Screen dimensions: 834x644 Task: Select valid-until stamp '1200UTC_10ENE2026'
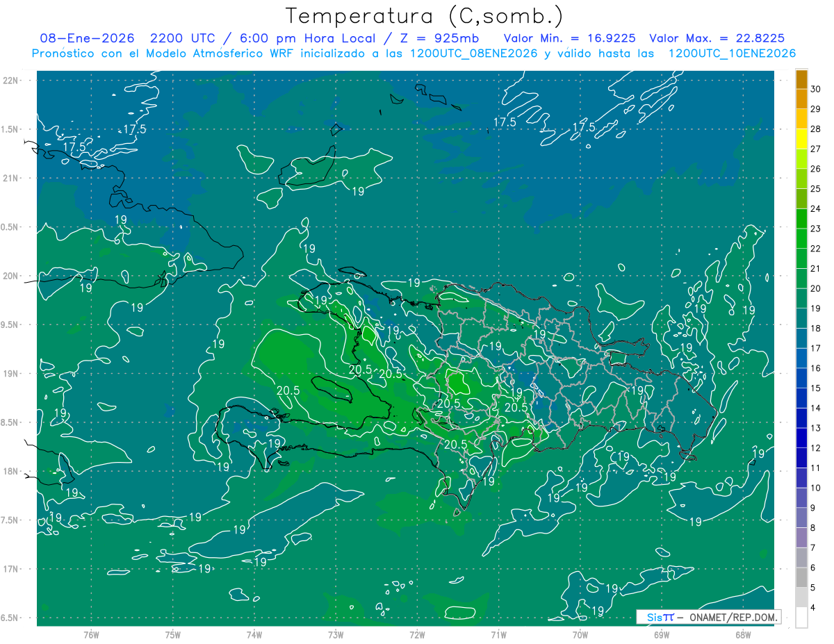pyautogui.click(x=732, y=53)
